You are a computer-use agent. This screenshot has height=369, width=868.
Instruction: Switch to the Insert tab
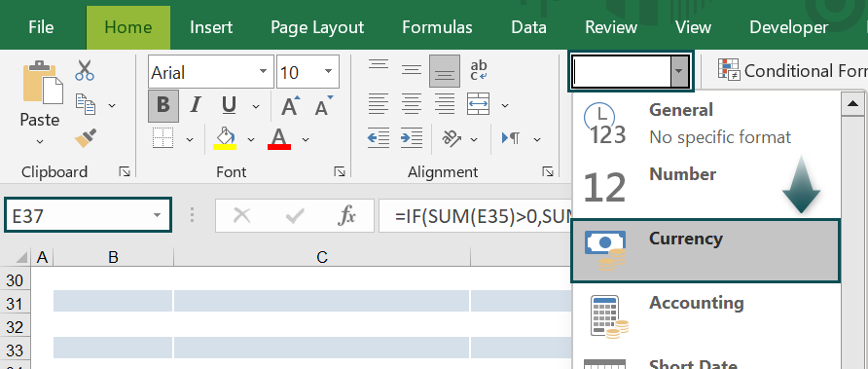pos(211,27)
